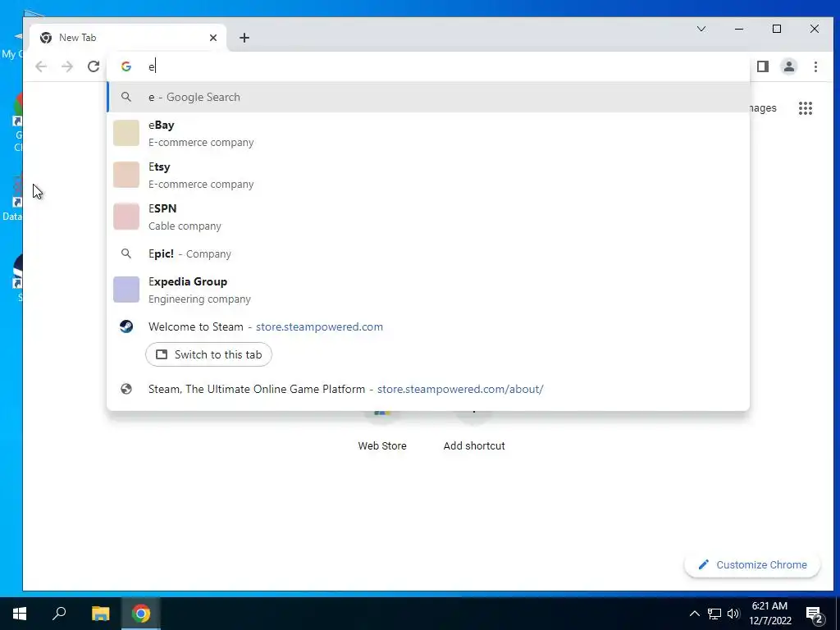
Task: Open a new tab with the plus icon
Action: pyautogui.click(x=244, y=38)
